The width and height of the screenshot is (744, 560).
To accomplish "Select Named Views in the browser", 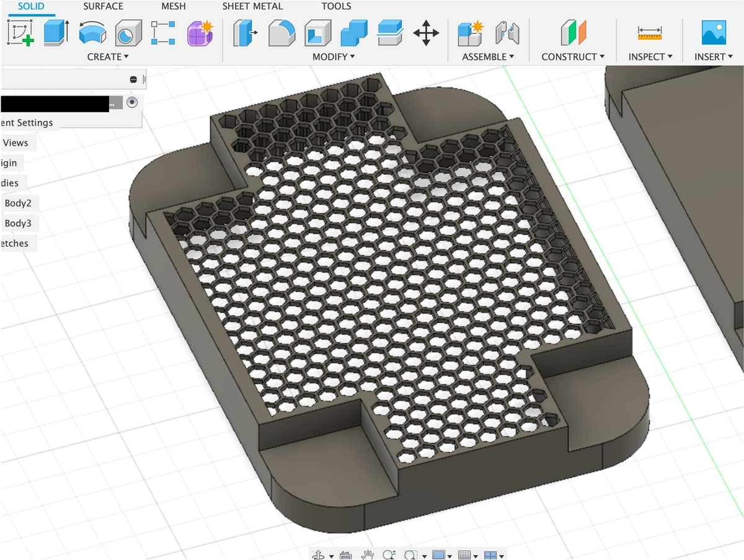I will point(15,143).
